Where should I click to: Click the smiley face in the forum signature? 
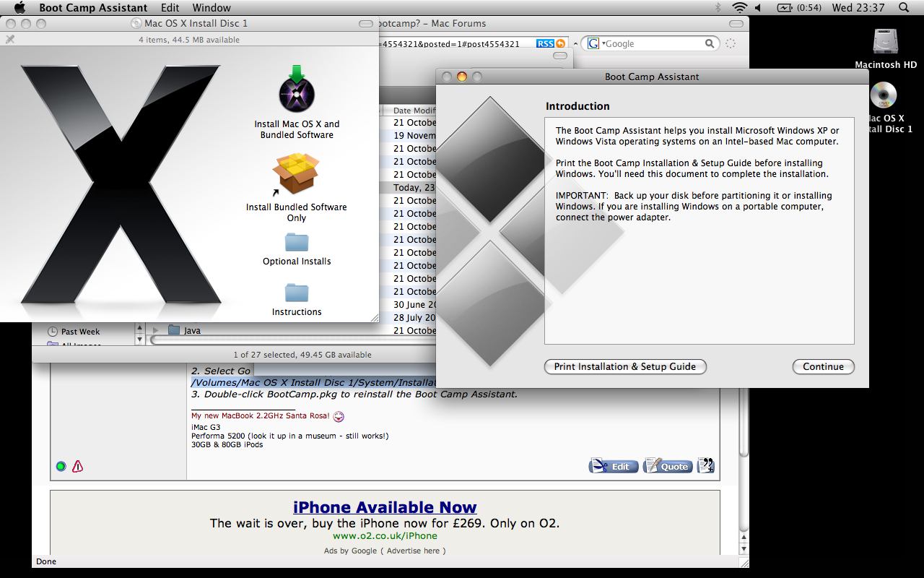coord(339,416)
